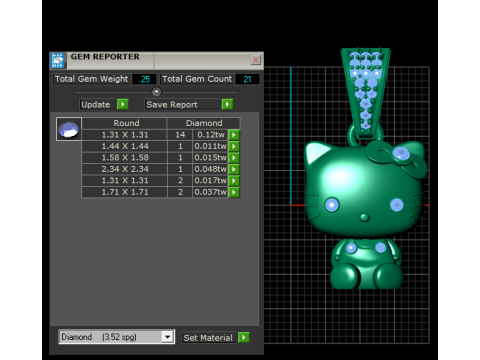Click the Update button label

point(97,104)
